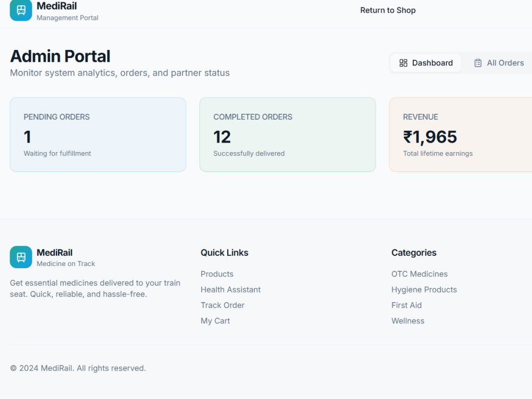Click the 'Management Portal' subtitle
This screenshot has width=532, height=399.
coord(68,18)
